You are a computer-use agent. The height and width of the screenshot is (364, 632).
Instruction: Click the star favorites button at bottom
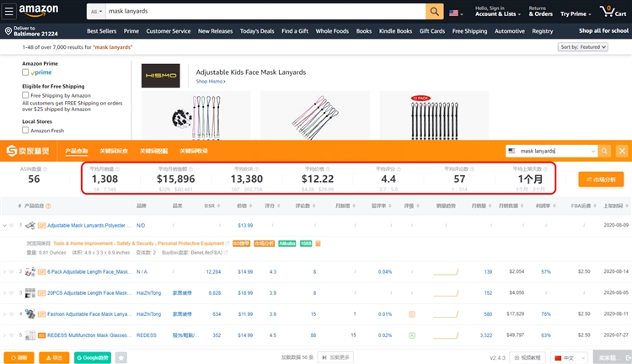click(121, 357)
